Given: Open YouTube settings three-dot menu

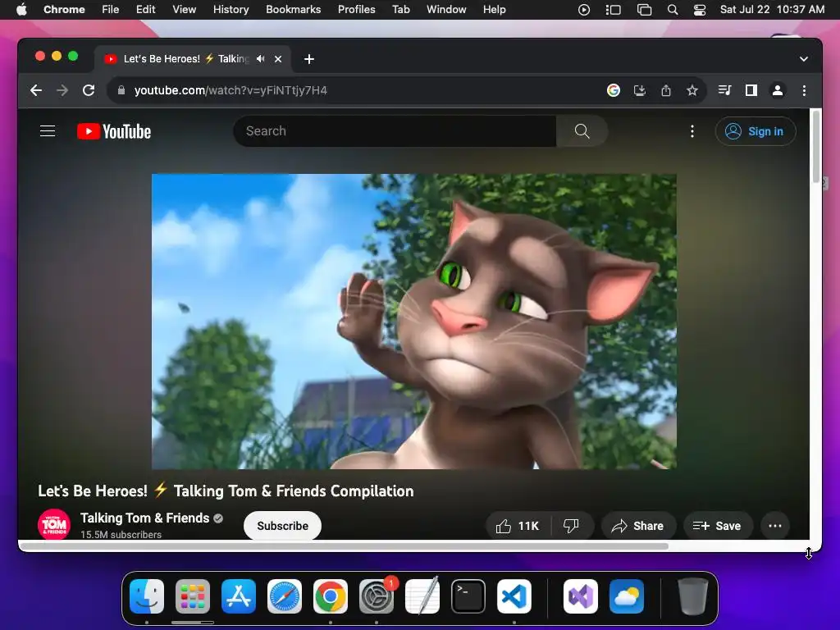Looking at the screenshot, I should [x=692, y=131].
